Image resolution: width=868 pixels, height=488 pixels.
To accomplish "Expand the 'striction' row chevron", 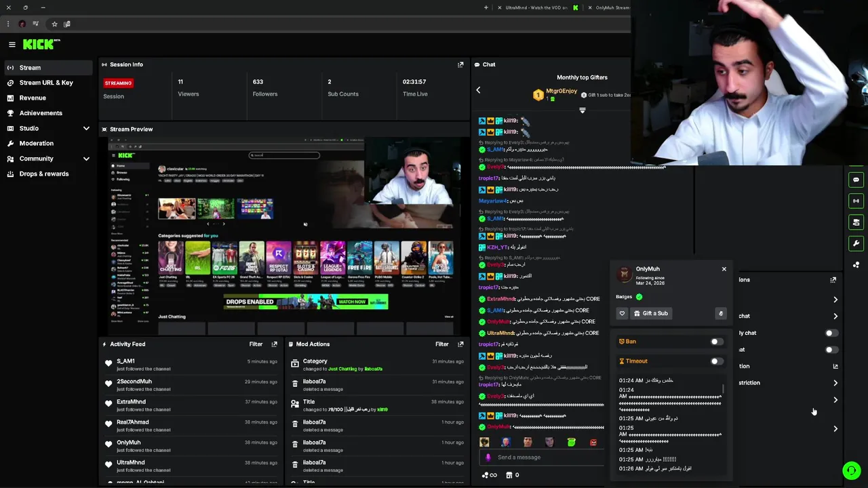I will pos(835,383).
